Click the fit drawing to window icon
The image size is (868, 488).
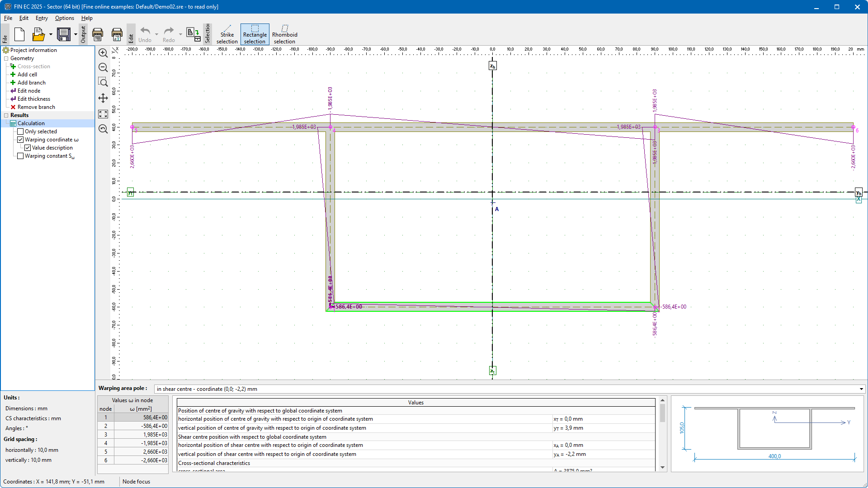pyautogui.click(x=103, y=114)
